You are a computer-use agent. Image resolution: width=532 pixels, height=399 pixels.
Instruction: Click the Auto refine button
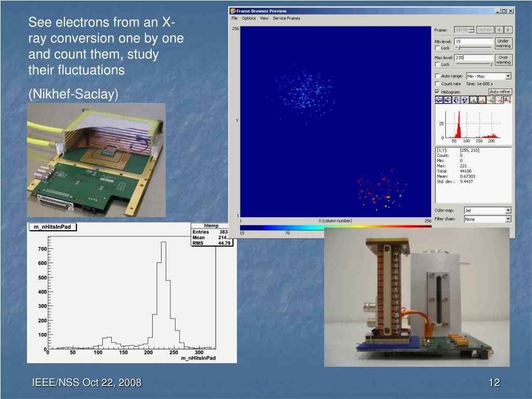coord(500,91)
